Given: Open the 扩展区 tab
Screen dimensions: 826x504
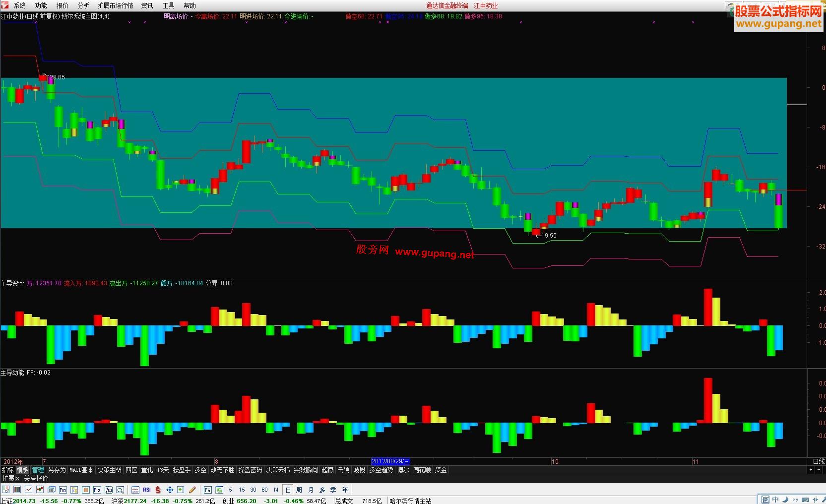Looking at the screenshot, I should pyautogui.click(x=11, y=479).
